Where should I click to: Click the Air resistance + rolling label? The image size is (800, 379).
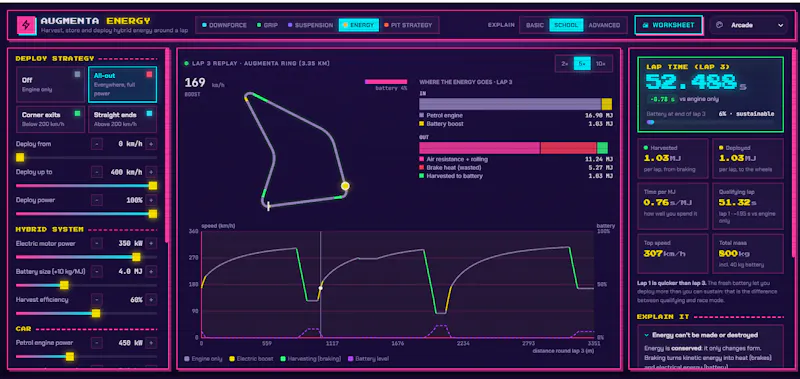(458, 159)
